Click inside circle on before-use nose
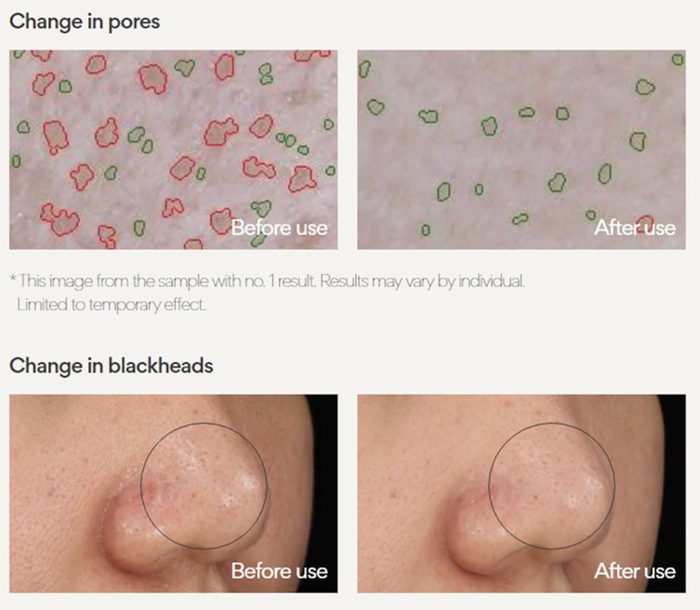Screen dimensions: 700x610 pos(204,486)
